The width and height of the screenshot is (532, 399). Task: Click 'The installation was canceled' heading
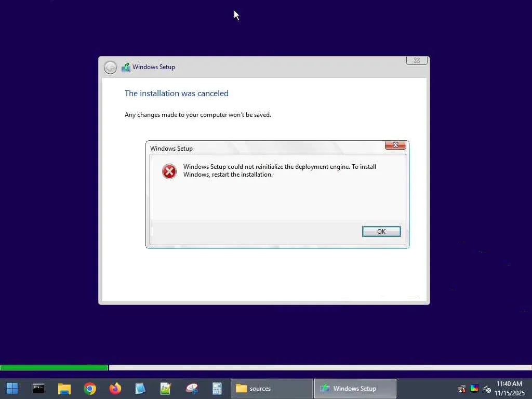[177, 94]
